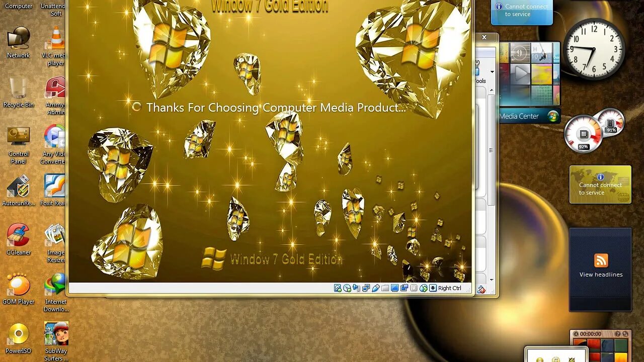Click the Windows logo on Media Center gadget
The height and width of the screenshot is (362, 644).
pos(552,116)
